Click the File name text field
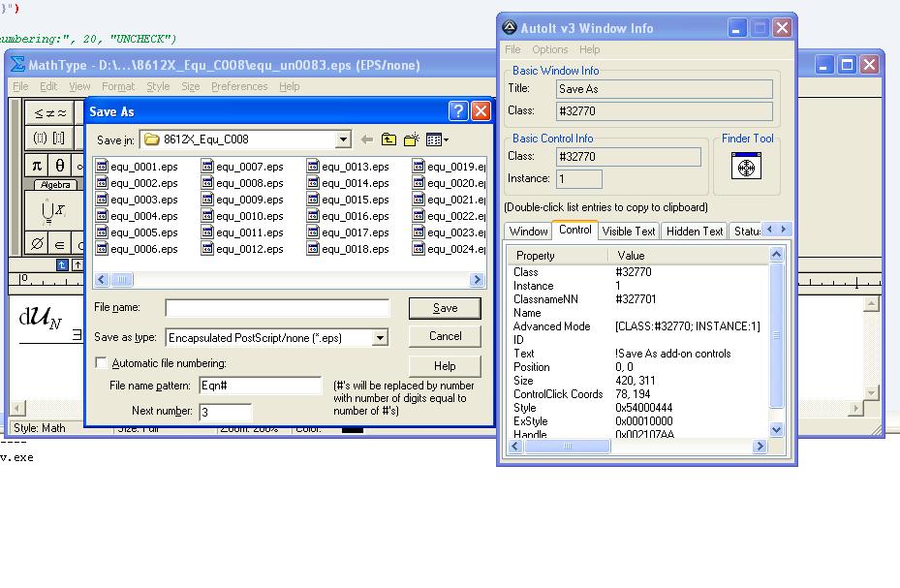This screenshot has height=588, width=900. click(277, 308)
